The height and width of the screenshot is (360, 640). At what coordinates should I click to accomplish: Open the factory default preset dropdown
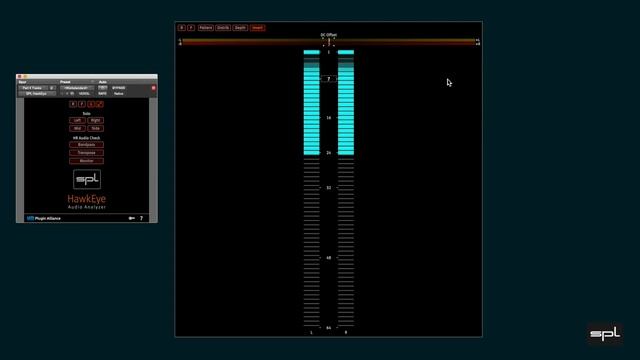[x=77, y=88]
